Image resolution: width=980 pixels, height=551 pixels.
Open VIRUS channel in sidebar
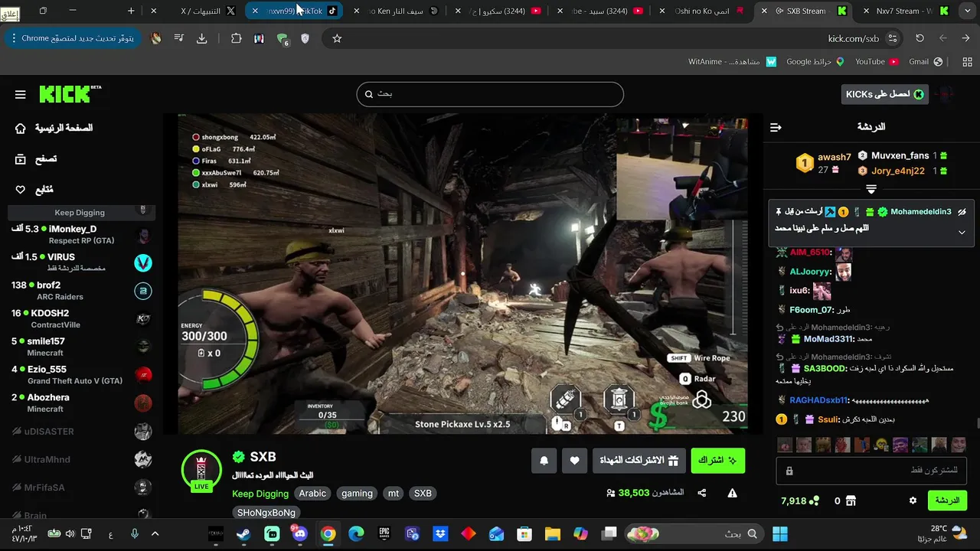[81, 262]
